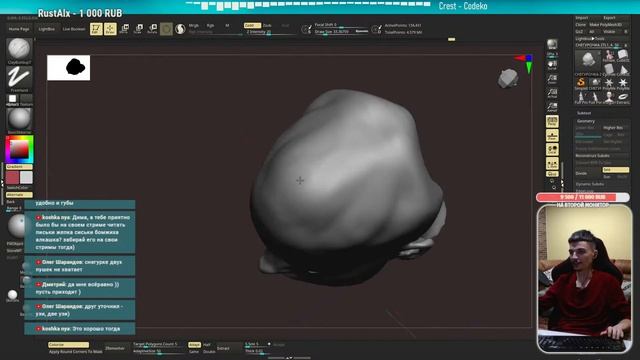The image size is (640, 360).
Task: Click the camera view head thumbnail
Action: (x=508, y=78)
